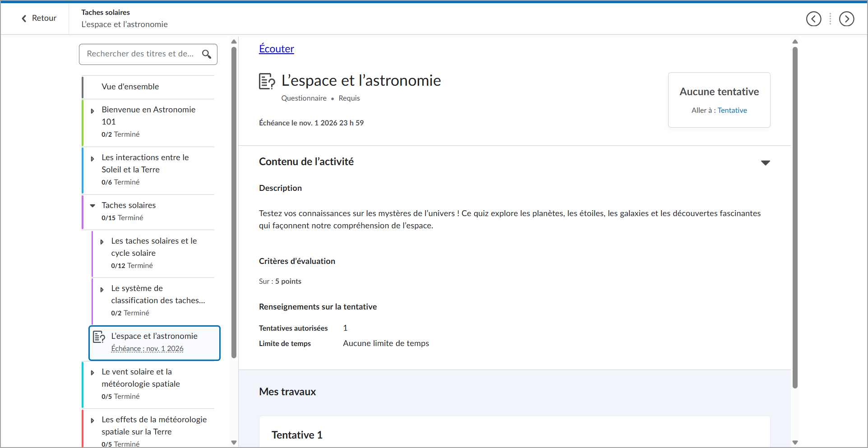Screen dimensions: 868x448
Task: Open the Tentative link
Action: (732, 111)
